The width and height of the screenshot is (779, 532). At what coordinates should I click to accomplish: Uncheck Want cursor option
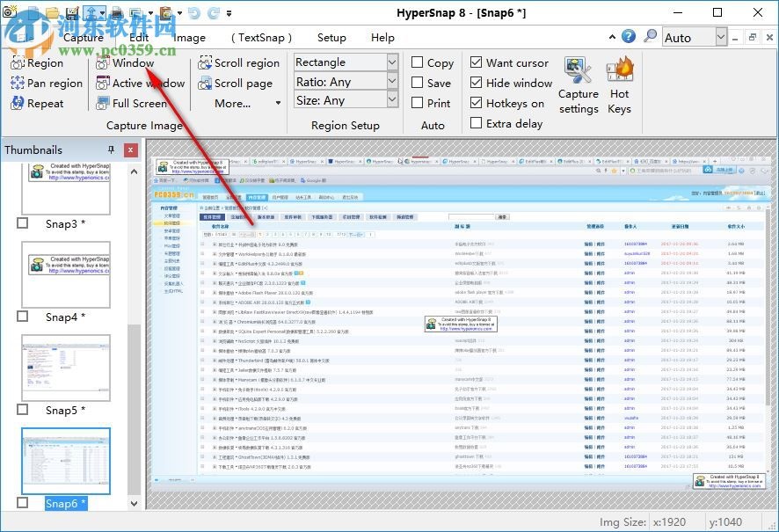point(476,63)
